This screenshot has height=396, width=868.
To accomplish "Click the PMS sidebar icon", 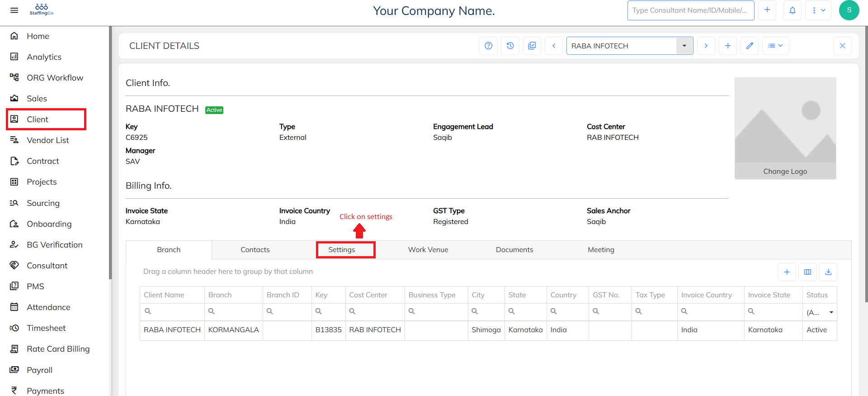I will click(x=14, y=286).
